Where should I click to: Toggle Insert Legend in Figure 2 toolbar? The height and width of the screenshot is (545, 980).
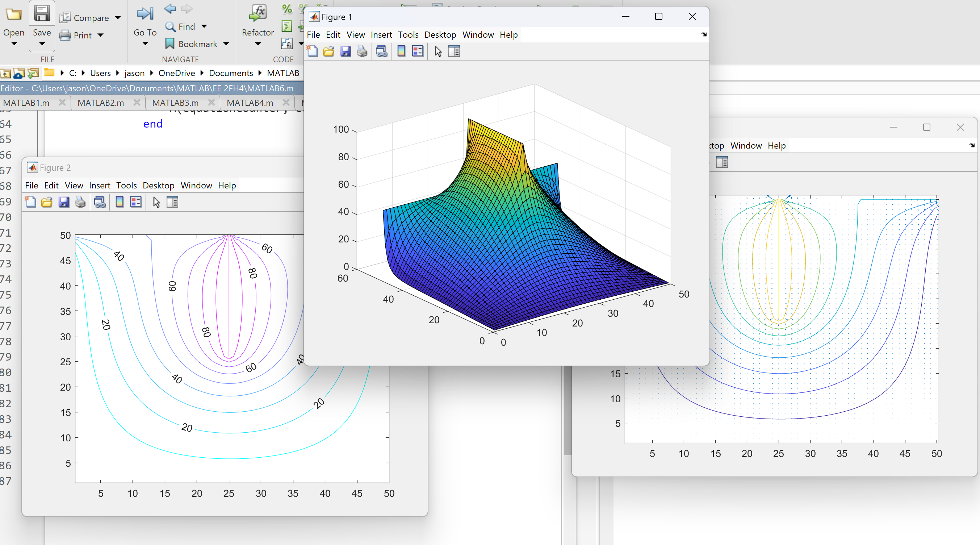coord(136,202)
